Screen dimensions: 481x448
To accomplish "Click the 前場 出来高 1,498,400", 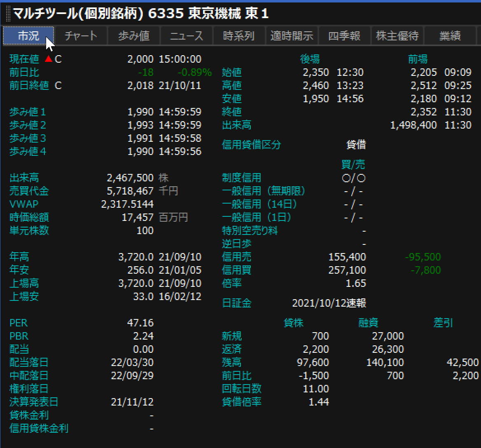I will (x=413, y=125).
